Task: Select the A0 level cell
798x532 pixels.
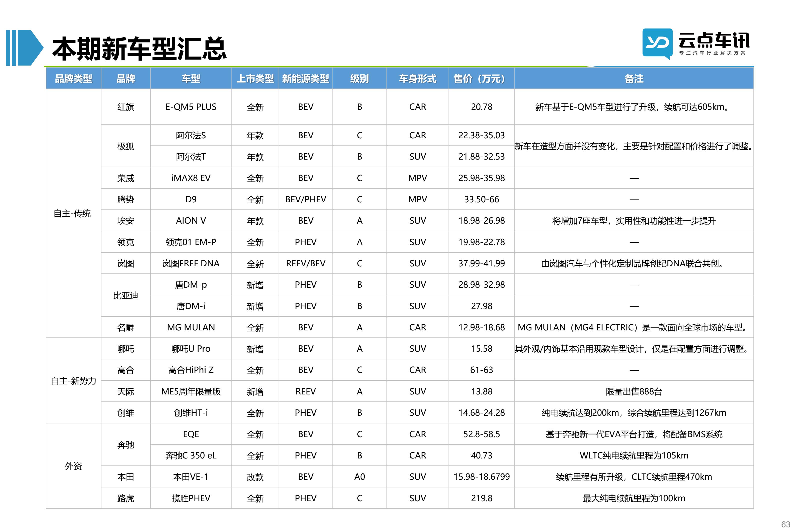Action: 360,477
